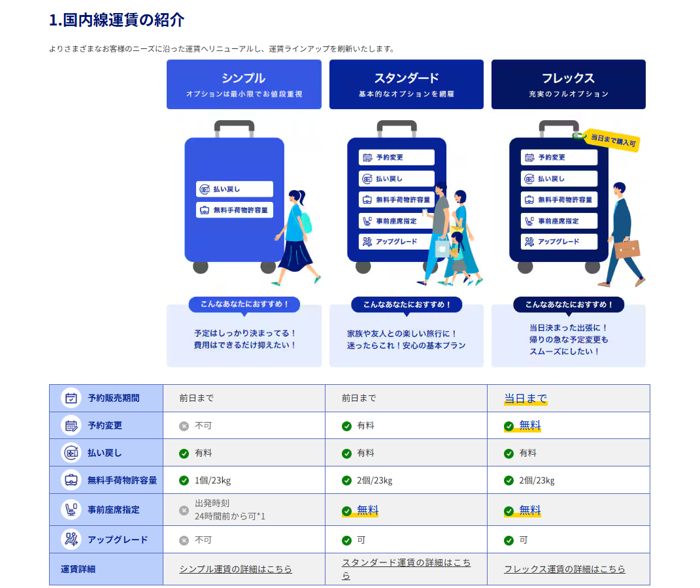Click the highlighted 当日まで text
Image resolution: width=700 pixels, height=588 pixels.
[x=525, y=399]
